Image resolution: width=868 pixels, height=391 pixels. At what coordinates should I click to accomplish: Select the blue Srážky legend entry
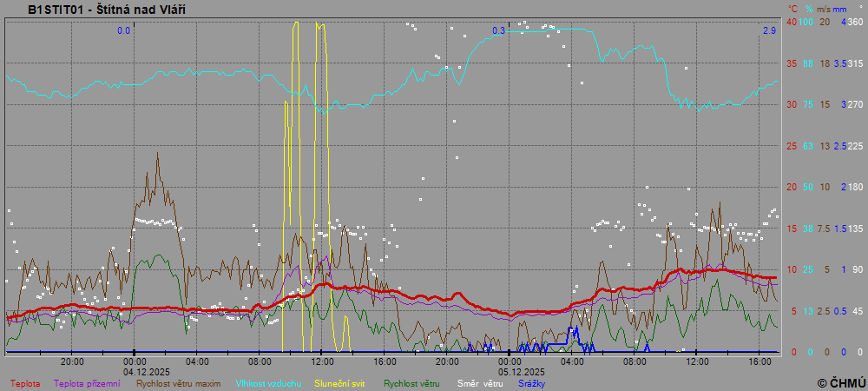532,383
